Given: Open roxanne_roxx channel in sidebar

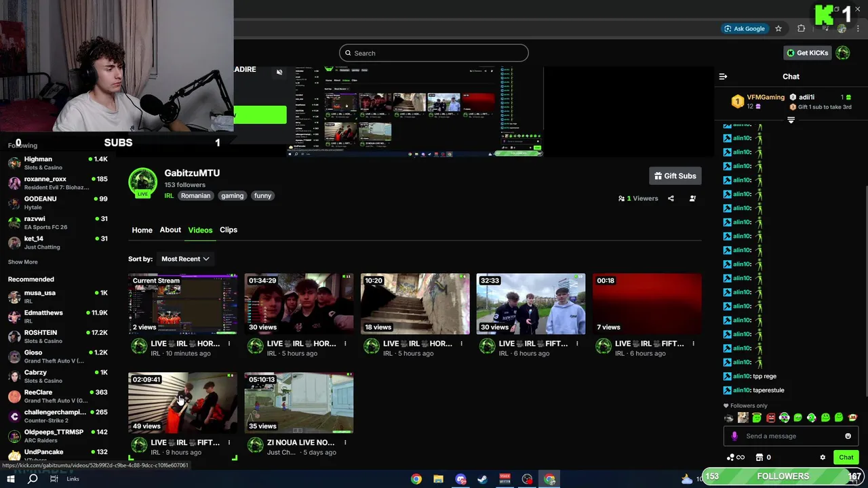Looking at the screenshot, I should [58, 183].
